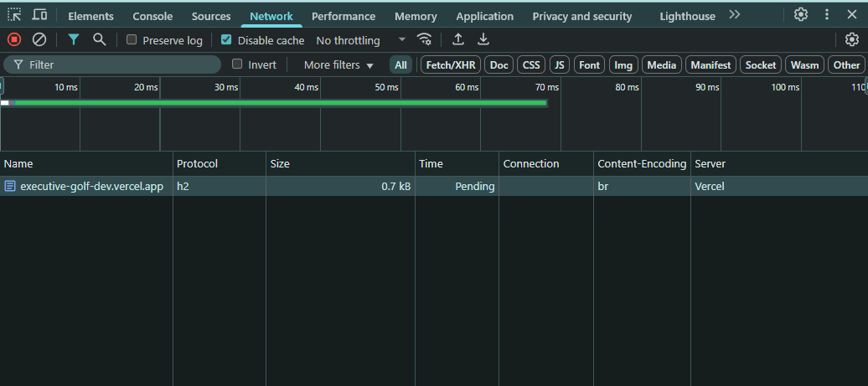The image size is (868, 386).
Task: Open the Sources tab
Action: click(211, 17)
